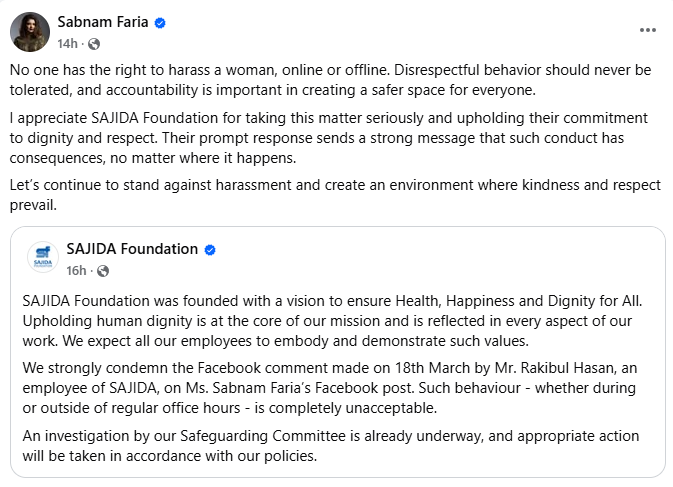673x487 pixels.
Task: Click the paragraph starting "No one has the right"
Action: click(x=330, y=80)
